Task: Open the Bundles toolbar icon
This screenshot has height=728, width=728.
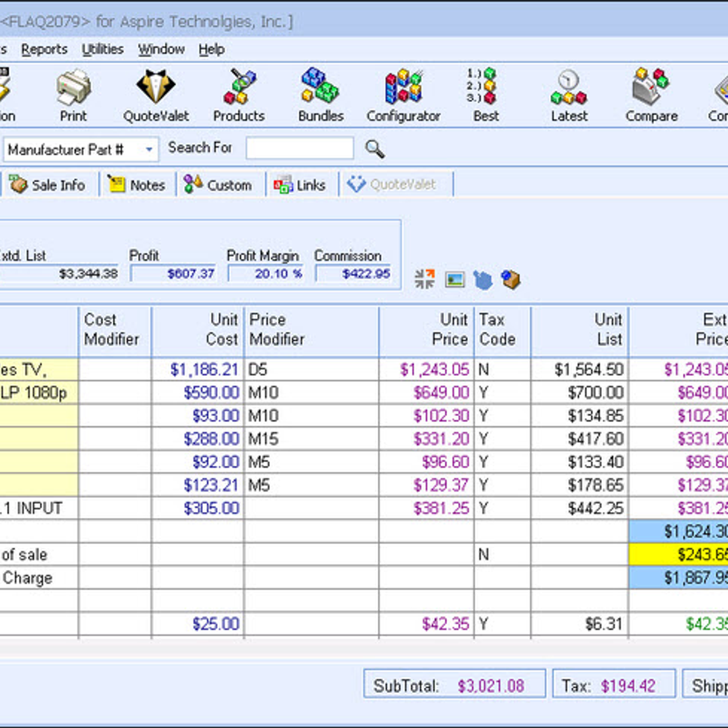Action: [x=321, y=95]
